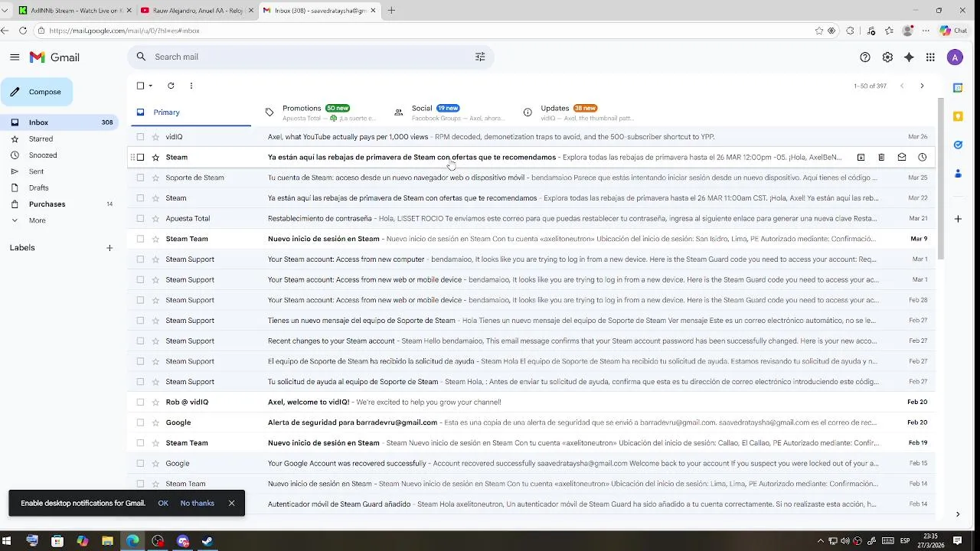The height and width of the screenshot is (551, 980).
Task: Focus the Search mail field
Action: click(x=310, y=57)
